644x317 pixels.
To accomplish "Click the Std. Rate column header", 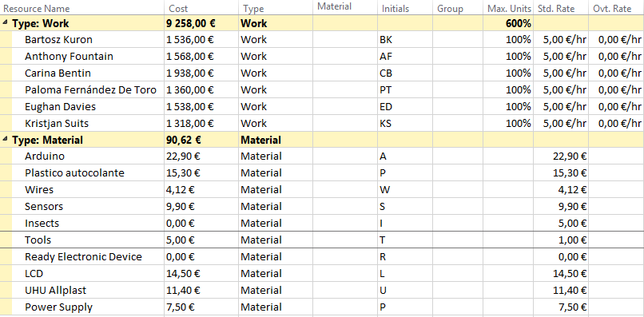I will tap(561, 8).
